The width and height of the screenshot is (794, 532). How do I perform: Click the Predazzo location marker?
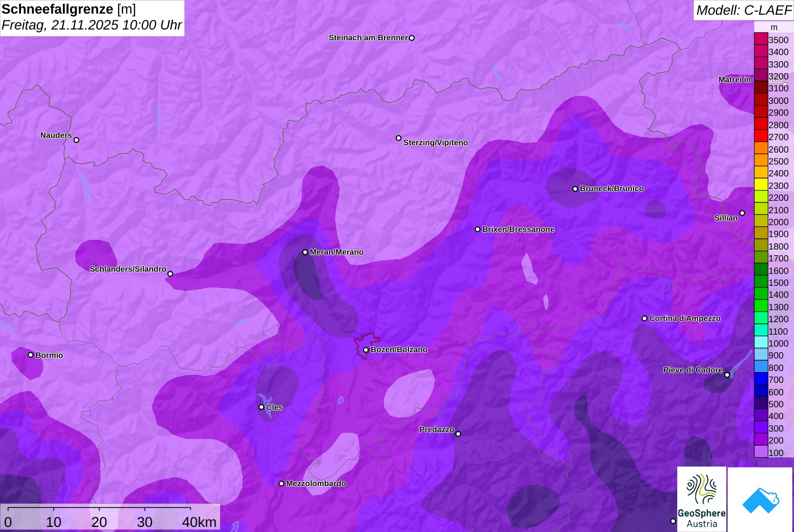[x=458, y=434]
